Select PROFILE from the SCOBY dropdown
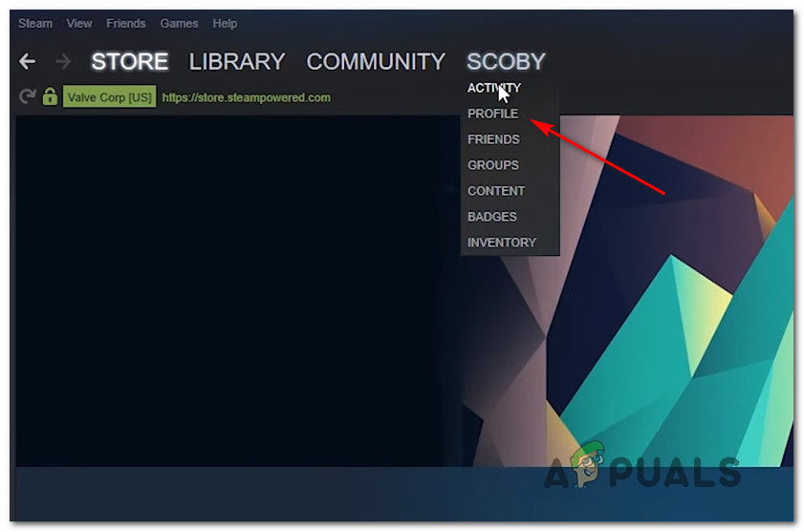This screenshot has height=532, width=804. click(492, 114)
